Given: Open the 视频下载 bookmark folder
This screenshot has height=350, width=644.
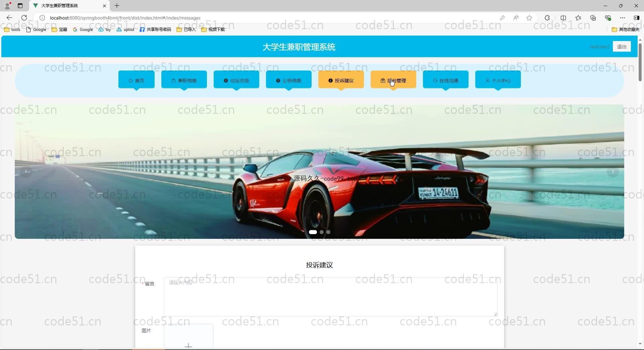Looking at the screenshot, I should 213,30.
